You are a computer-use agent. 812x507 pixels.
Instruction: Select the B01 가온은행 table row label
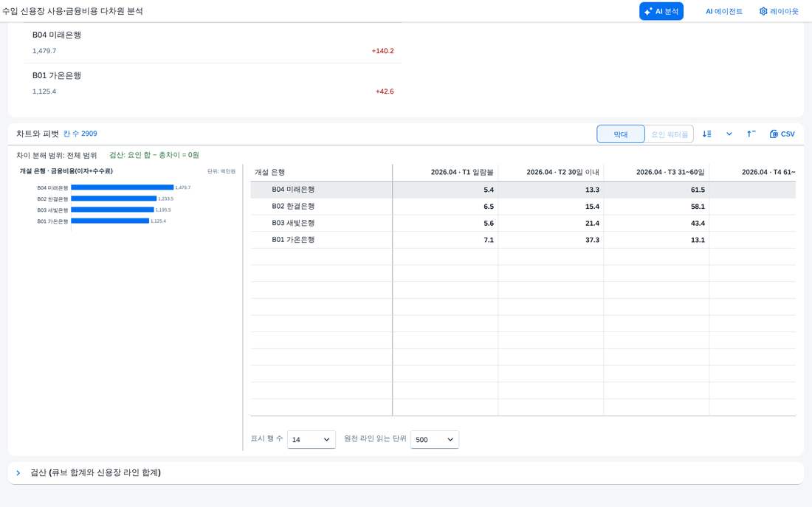(x=293, y=240)
